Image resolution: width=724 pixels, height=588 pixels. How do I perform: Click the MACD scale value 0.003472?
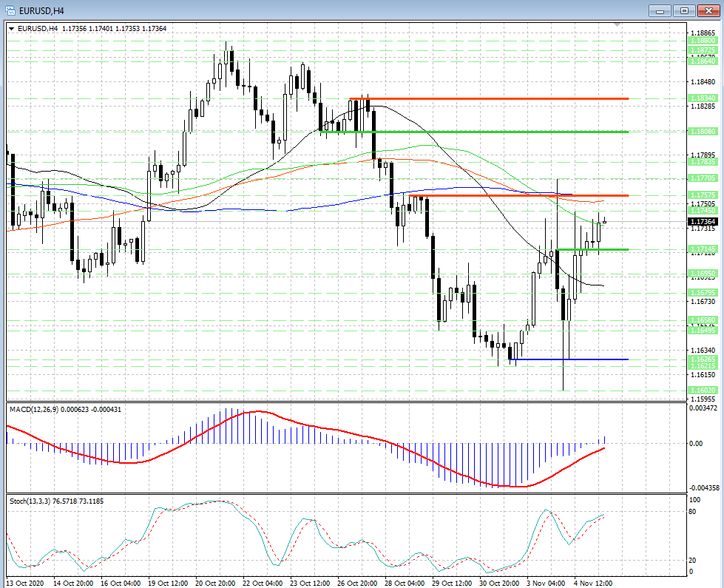[x=703, y=408]
